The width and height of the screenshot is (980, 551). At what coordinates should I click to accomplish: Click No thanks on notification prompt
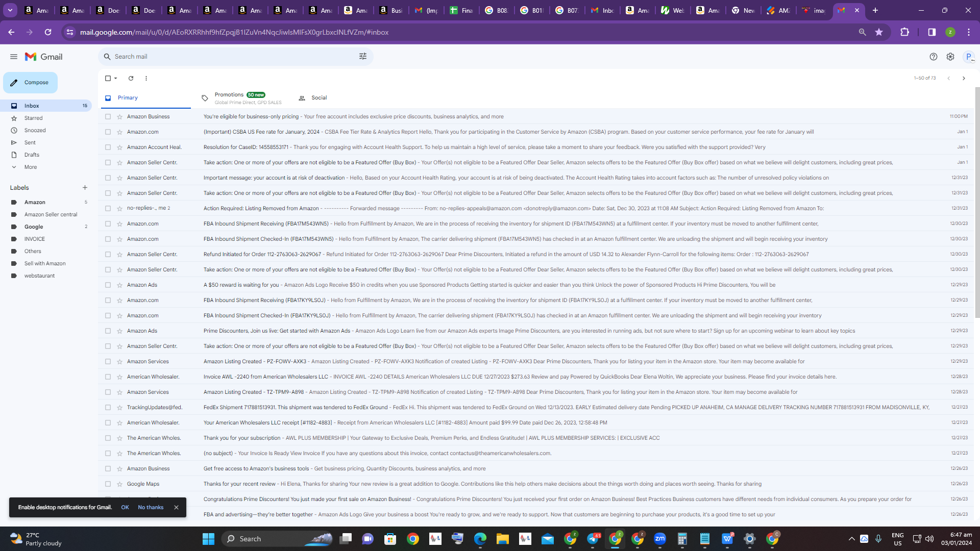151,507
